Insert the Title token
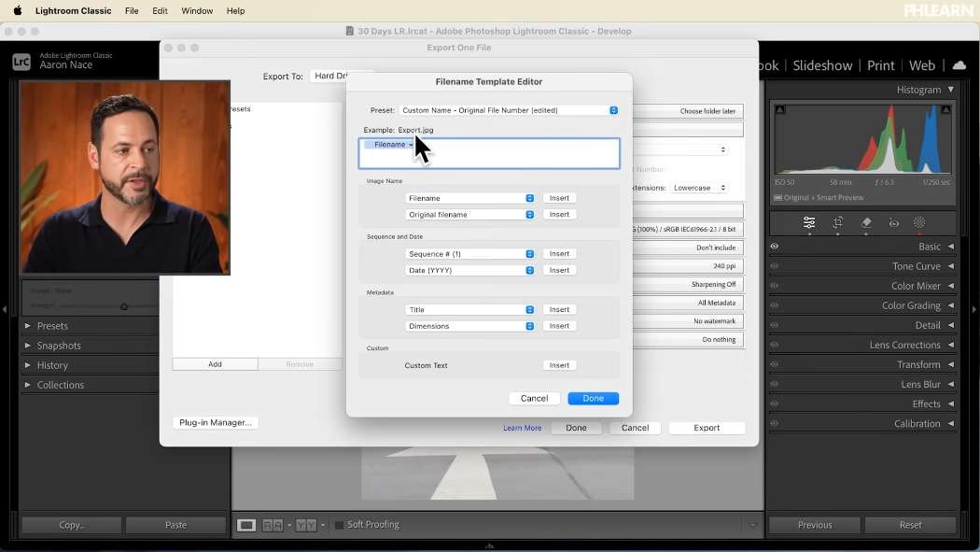This screenshot has width=980, height=552. [559, 309]
